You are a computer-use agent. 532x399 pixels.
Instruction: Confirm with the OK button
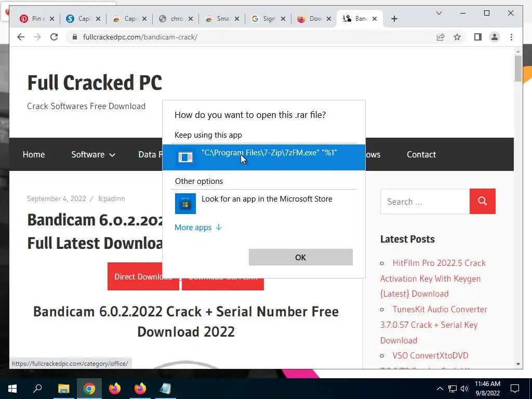tap(300, 257)
